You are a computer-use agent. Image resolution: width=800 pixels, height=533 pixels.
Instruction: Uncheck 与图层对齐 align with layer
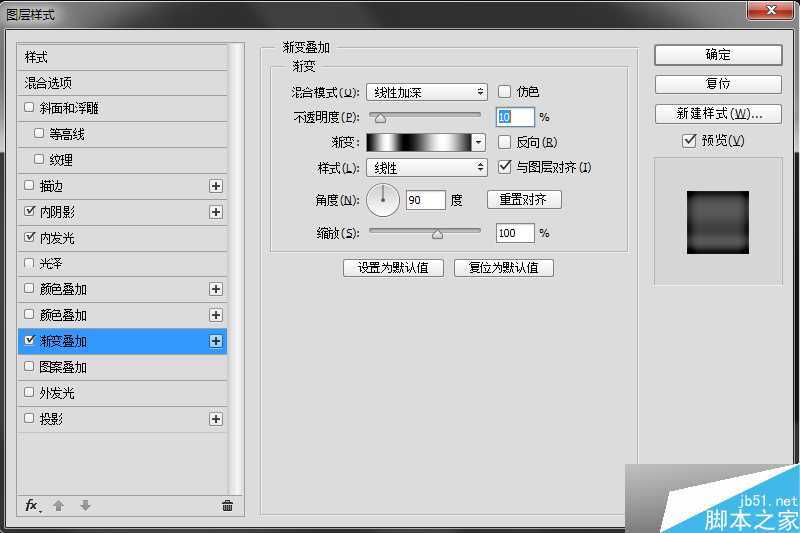click(x=504, y=167)
